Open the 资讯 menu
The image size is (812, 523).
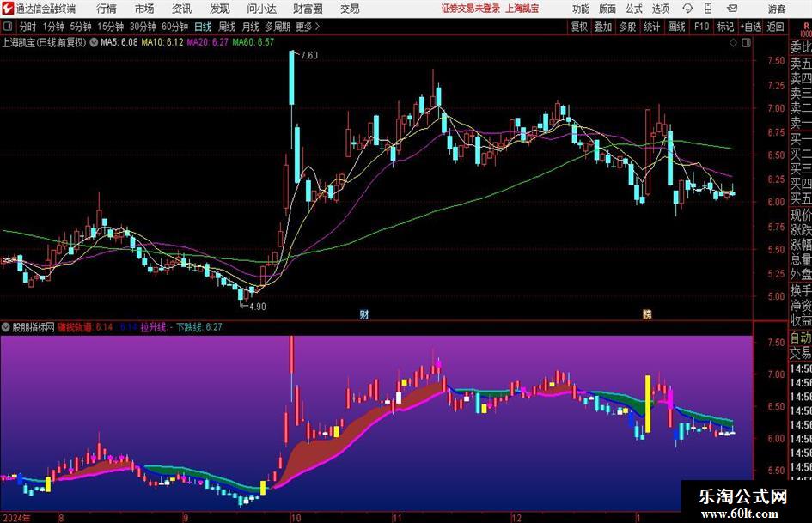[182, 9]
